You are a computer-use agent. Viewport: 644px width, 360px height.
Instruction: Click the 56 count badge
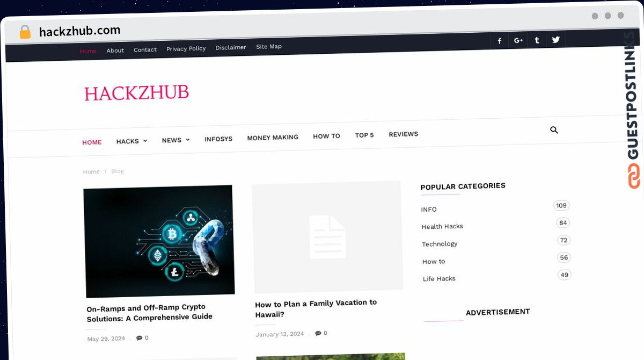coord(564,257)
